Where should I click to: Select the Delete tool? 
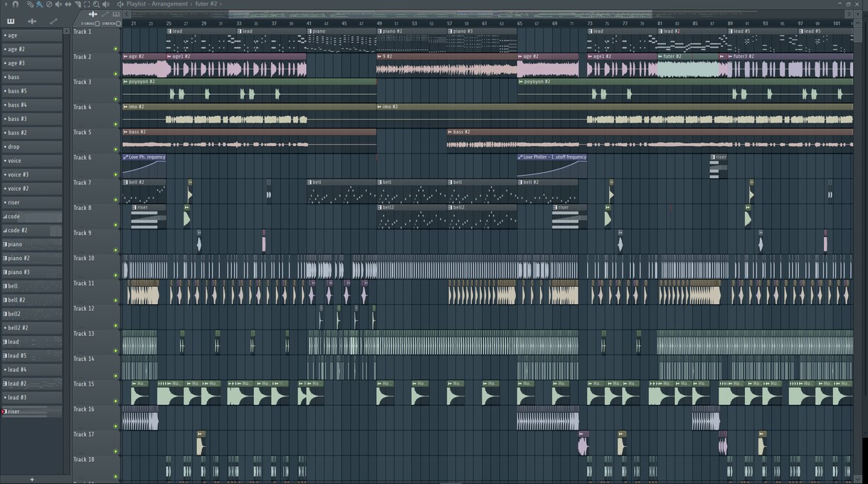pyautogui.click(x=49, y=4)
